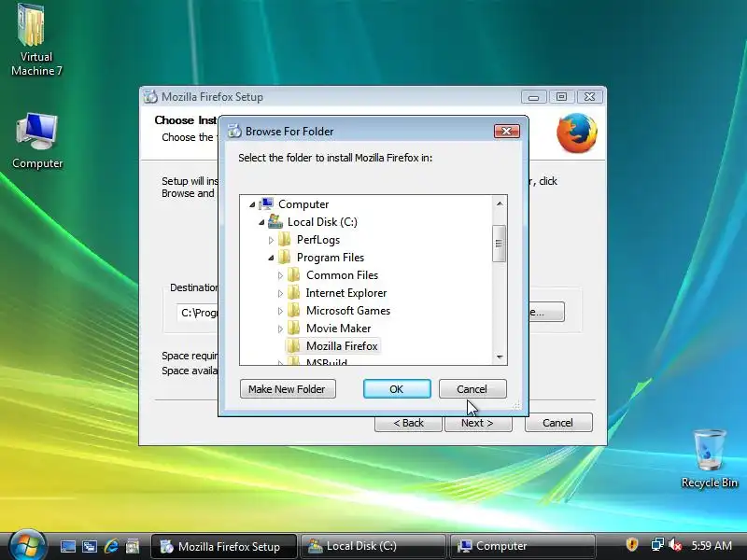Select Local Disk (C:) in tree
The height and width of the screenshot is (560, 747).
point(322,222)
